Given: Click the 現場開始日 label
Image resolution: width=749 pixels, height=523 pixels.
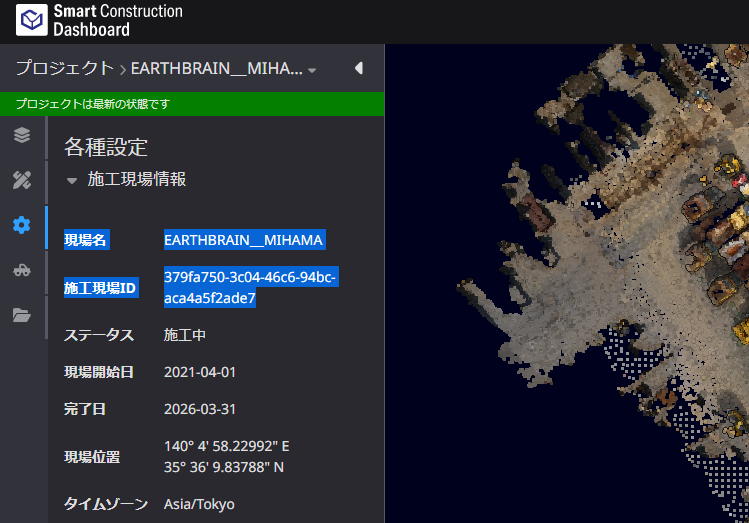Looking at the screenshot, I should coord(99,372).
